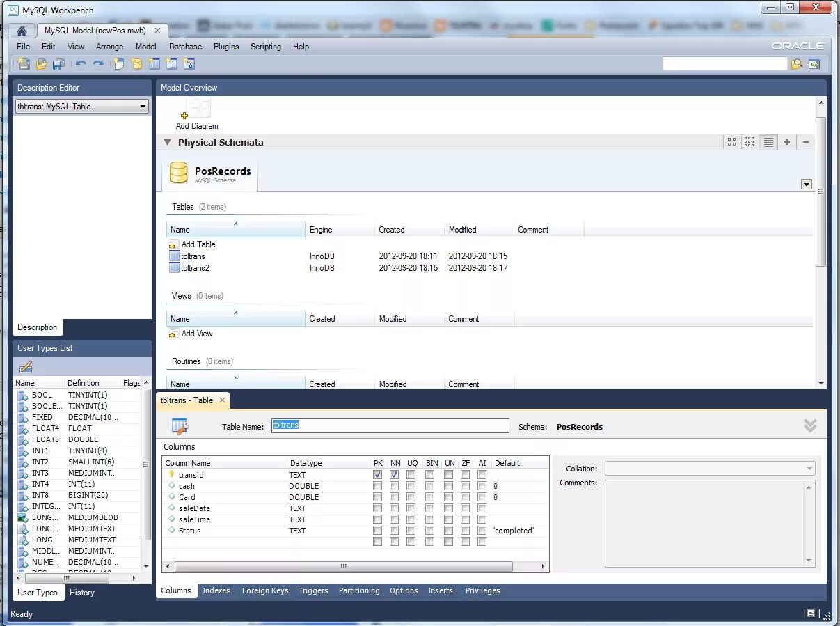Switch to the Indexes tab
This screenshot has height=626, width=840.
(216, 590)
